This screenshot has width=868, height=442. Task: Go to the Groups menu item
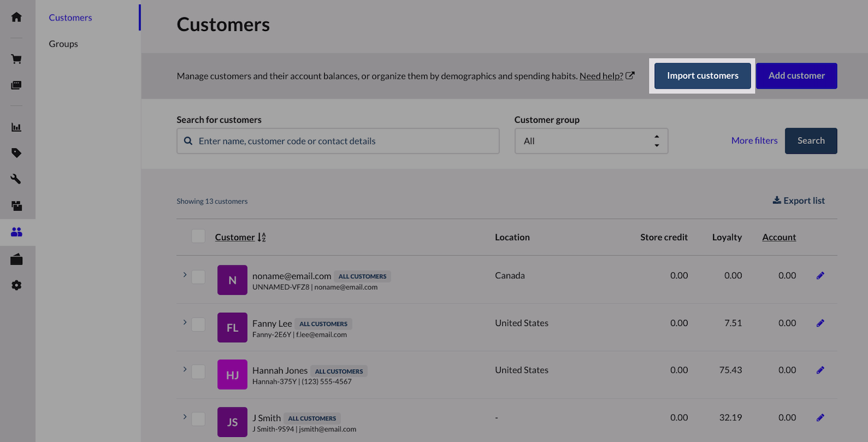click(x=63, y=44)
